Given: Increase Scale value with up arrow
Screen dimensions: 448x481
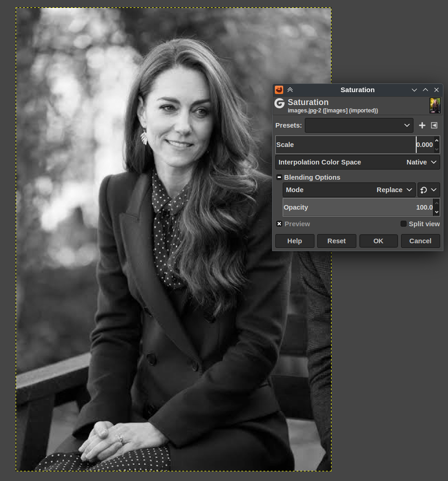Looking at the screenshot, I should point(436,141).
